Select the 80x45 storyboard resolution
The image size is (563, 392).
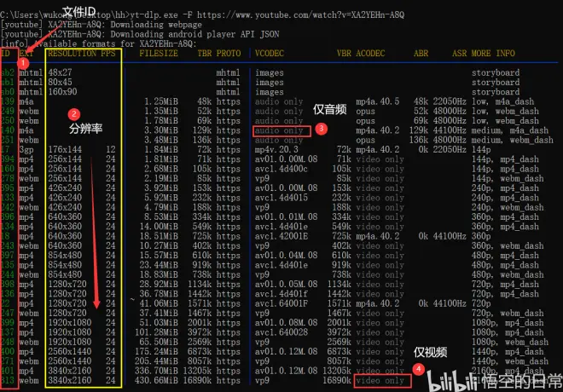[60, 83]
